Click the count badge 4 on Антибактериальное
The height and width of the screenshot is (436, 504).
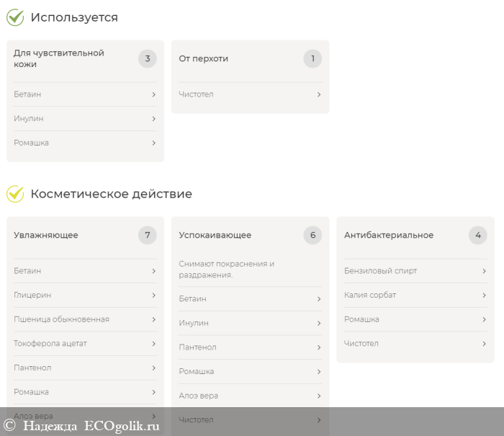pos(477,235)
